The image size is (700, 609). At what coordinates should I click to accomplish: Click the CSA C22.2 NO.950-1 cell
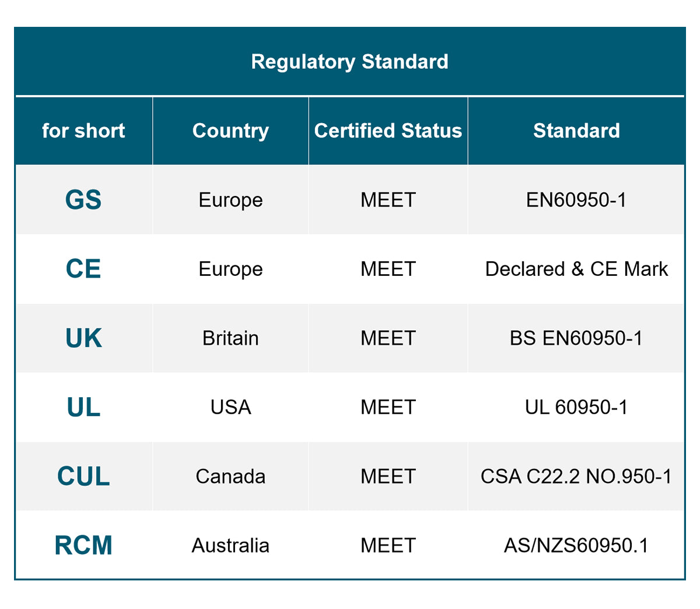coord(576,477)
